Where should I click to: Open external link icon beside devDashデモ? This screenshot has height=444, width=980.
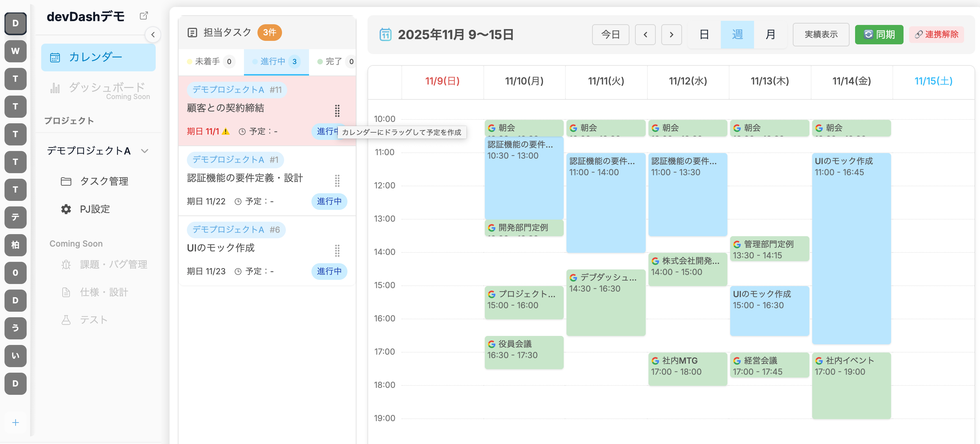[143, 16]
